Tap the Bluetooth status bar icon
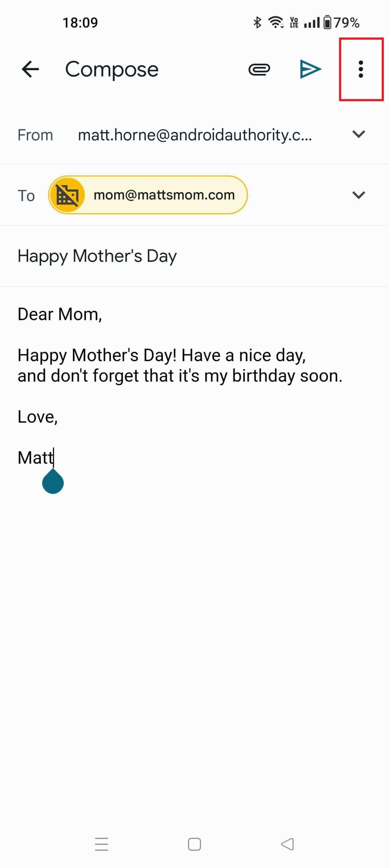Image resolution: width=389 pixels, height=868 pixels. pos(257,22)
